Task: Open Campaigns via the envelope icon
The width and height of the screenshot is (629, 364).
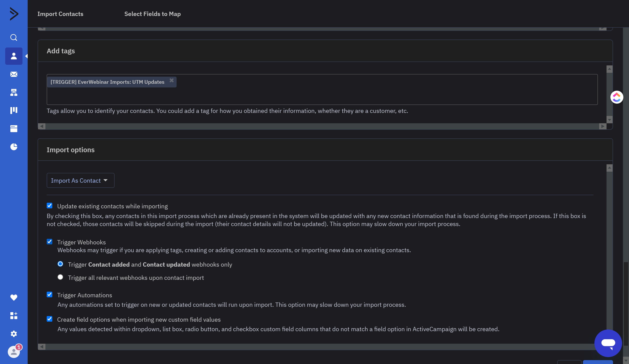Action: coord(14,74)
